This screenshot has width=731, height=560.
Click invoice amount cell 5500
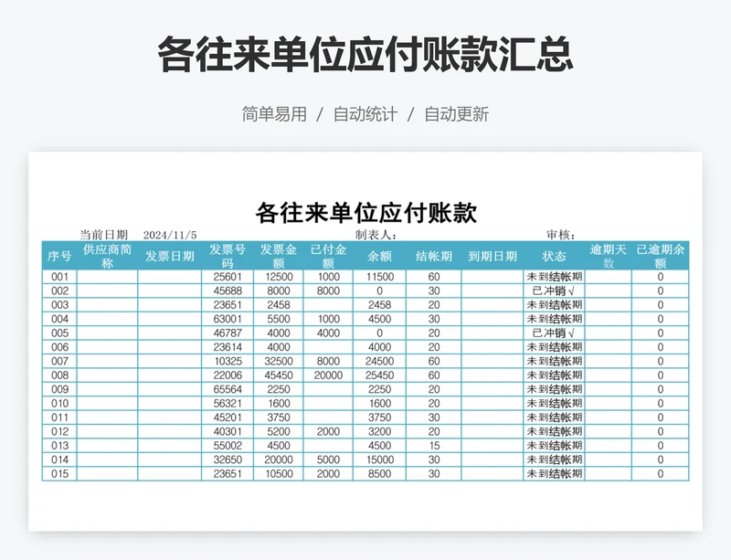pyautogui.click(x=279, y=319)
